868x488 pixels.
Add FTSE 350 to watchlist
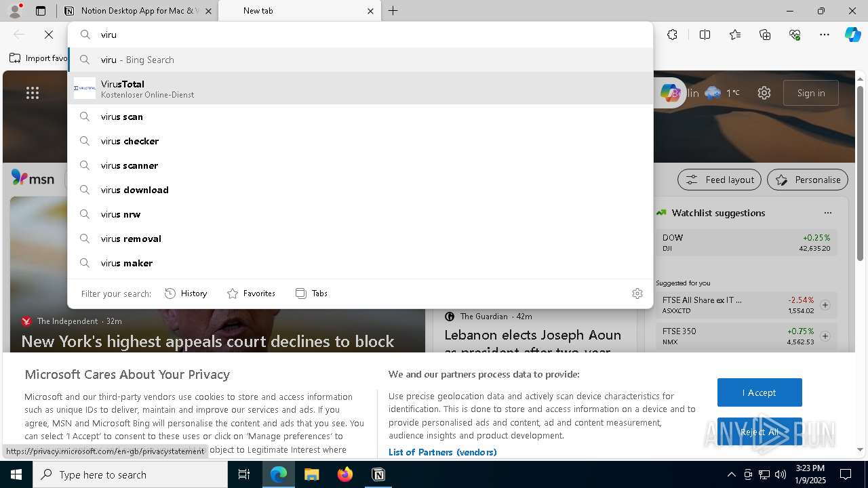(825, 336)
